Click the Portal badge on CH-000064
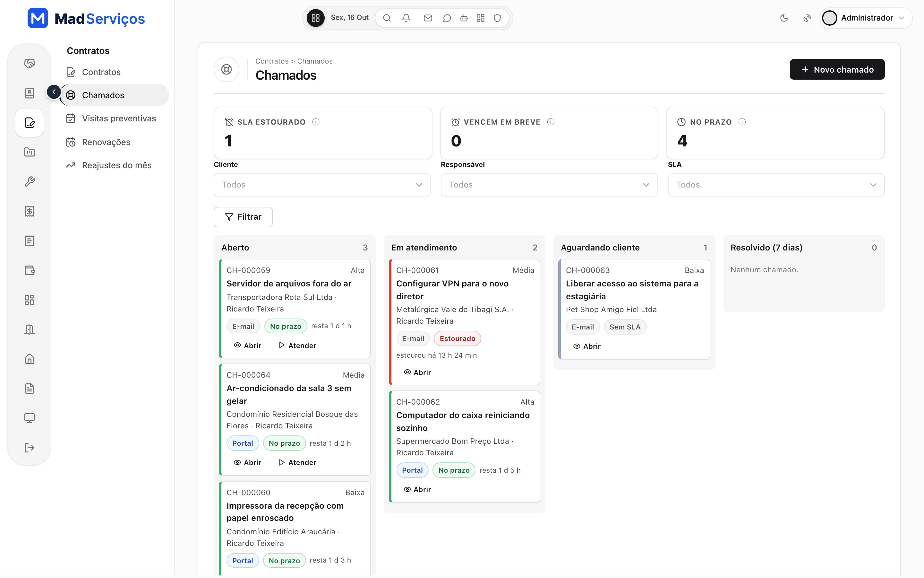The image size is (924, 578). (x=243, y=443)
